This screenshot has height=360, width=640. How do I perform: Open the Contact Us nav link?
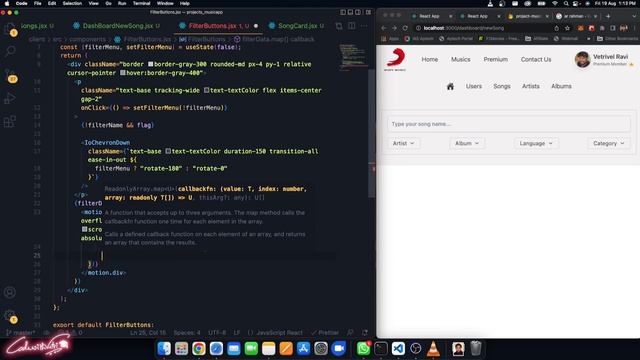point(536,59)
